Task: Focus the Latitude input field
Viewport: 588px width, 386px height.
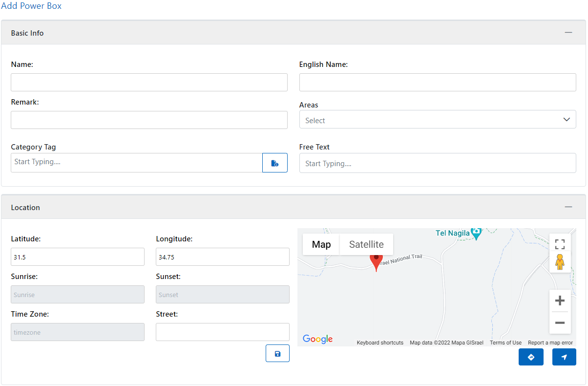Action: click(77, 257)
